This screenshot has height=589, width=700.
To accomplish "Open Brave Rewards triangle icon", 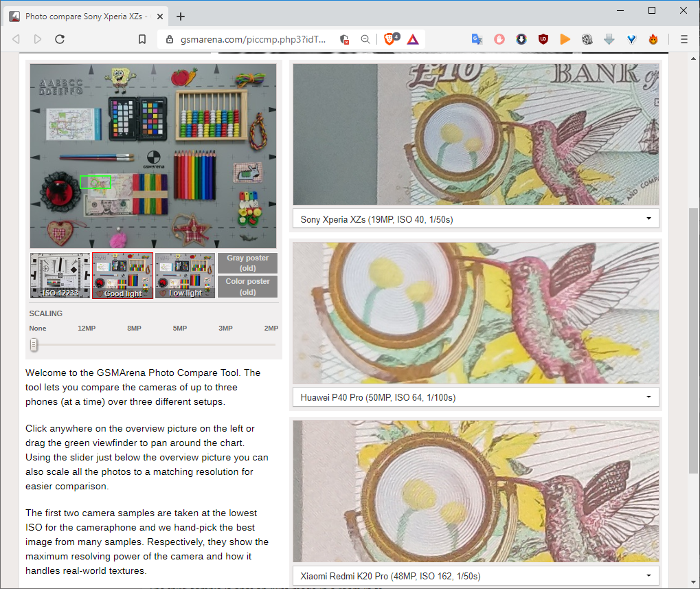I will tap(413, 39).
